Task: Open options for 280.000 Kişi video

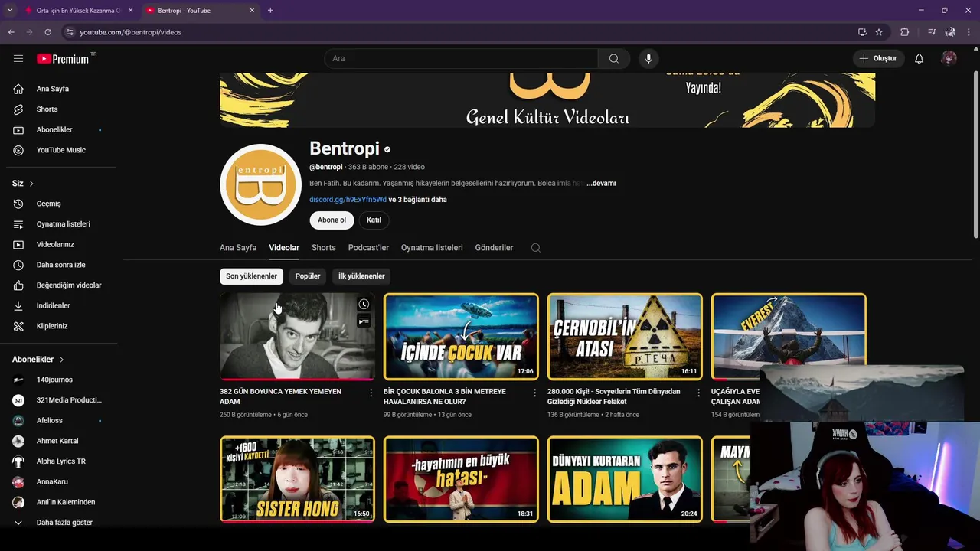Action: coord(698,393)
